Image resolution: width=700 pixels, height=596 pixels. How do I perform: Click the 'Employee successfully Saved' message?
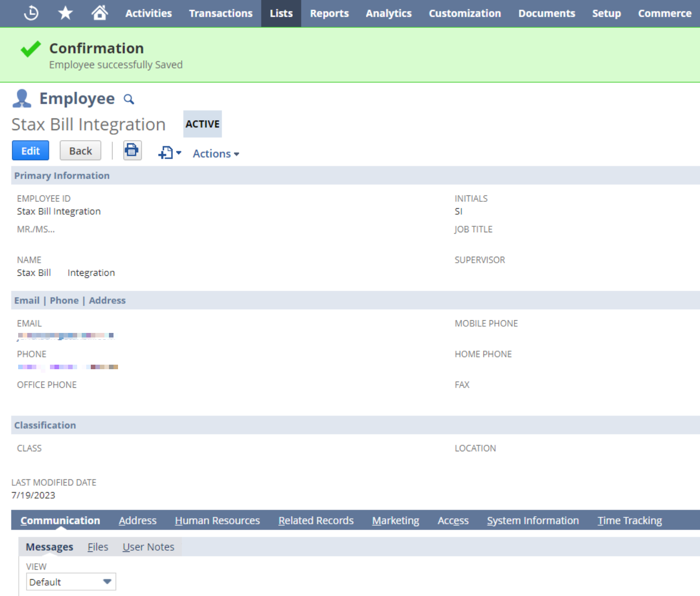[116, 65]
